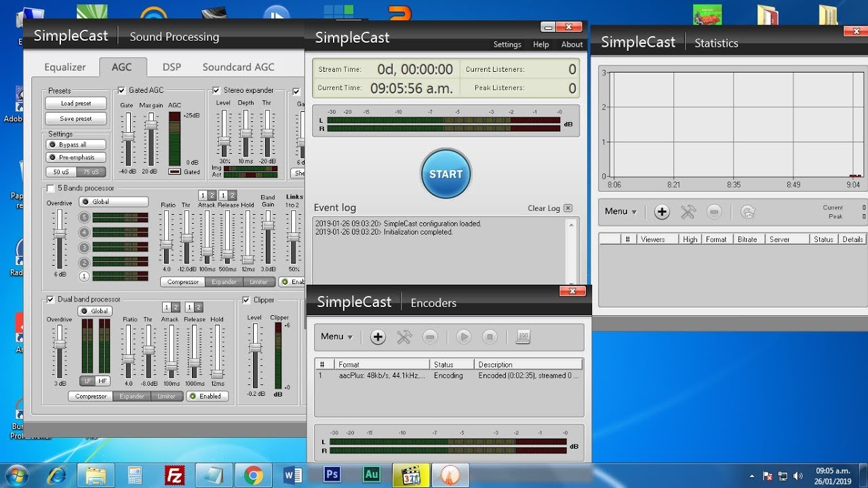Image resolution: width=868 pixels, height=488 pixels.
Task: Launch Google Chrome from taskbar
Action: (x=254, y=475)
